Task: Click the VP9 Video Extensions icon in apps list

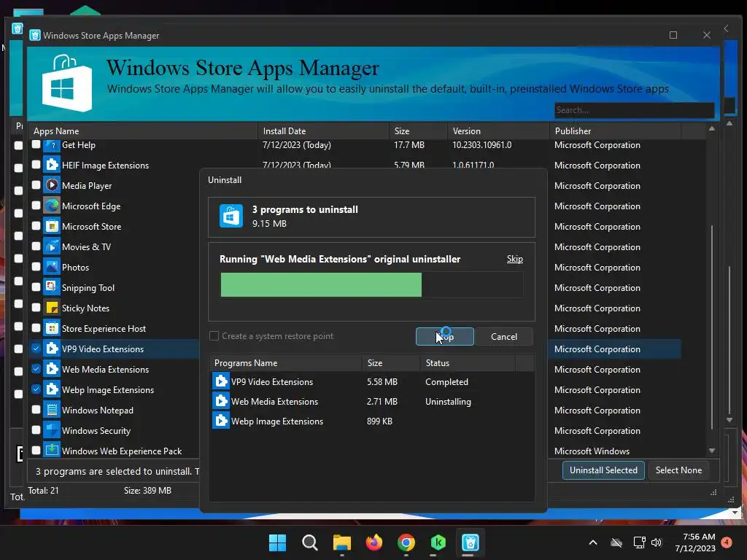Action: click(52, 349)
